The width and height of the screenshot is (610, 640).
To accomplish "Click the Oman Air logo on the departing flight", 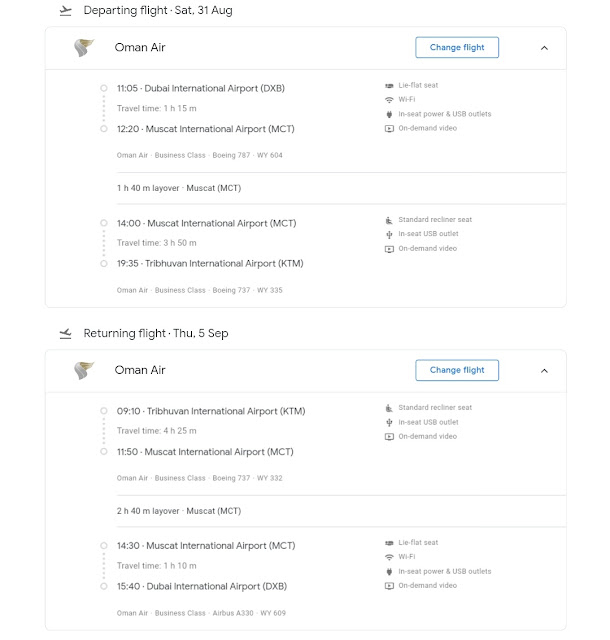I will tap(84, 47).
